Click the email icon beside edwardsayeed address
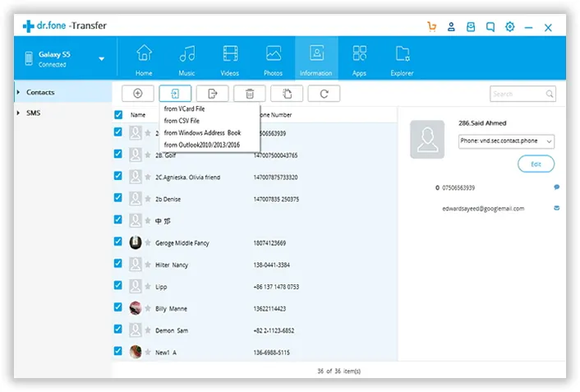 point(556,208)
